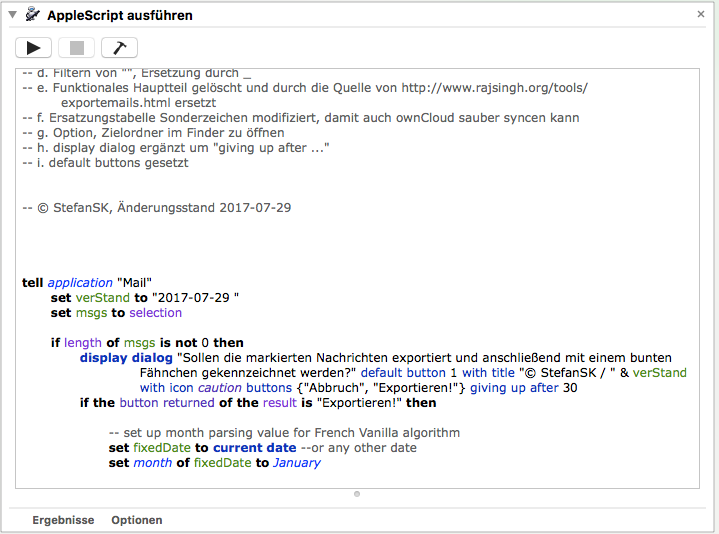The image size is (719, 534).
Task: Click "January" in the set month line
Action: click(x=296, y=463)
